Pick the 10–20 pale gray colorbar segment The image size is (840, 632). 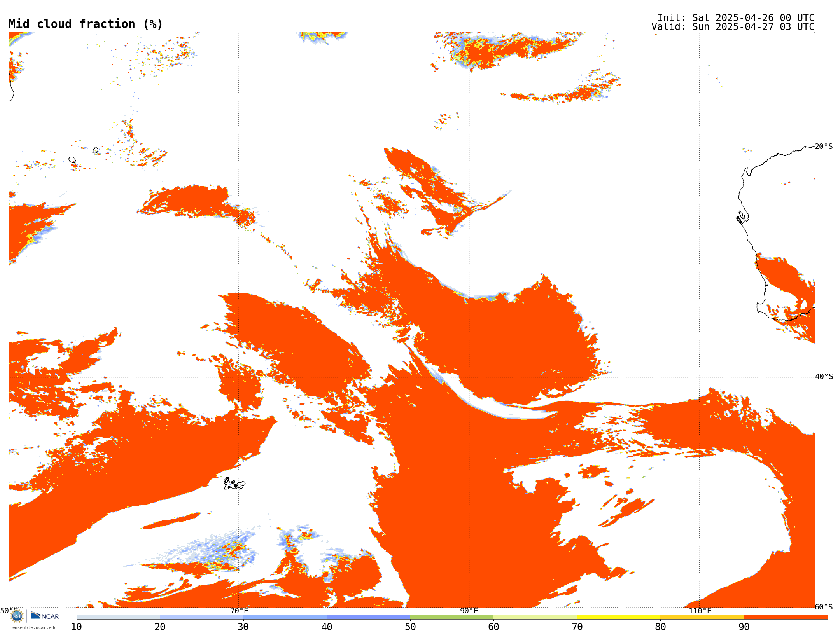coord(118,617)
